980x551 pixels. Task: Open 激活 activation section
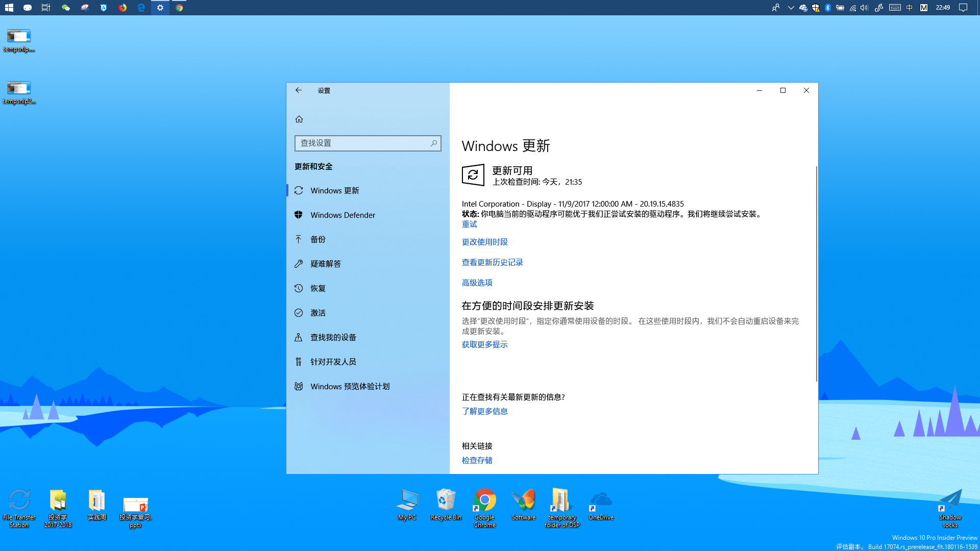tap(367, 313)
